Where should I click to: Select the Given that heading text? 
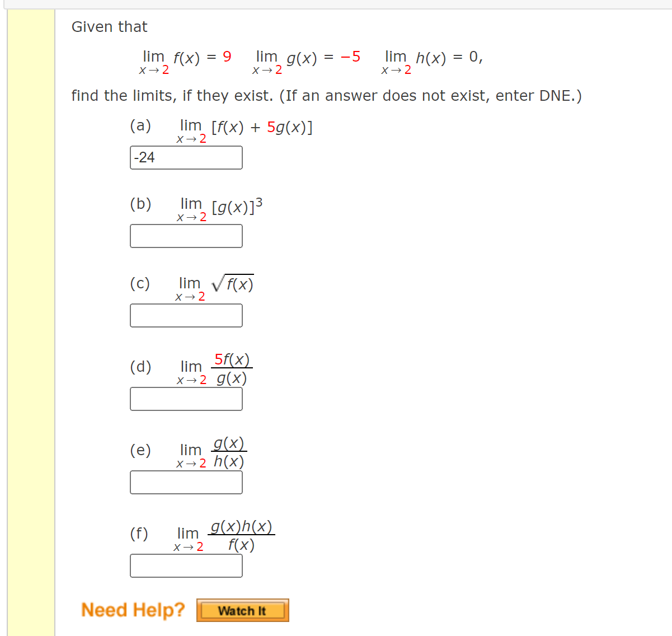coord(109,26)
